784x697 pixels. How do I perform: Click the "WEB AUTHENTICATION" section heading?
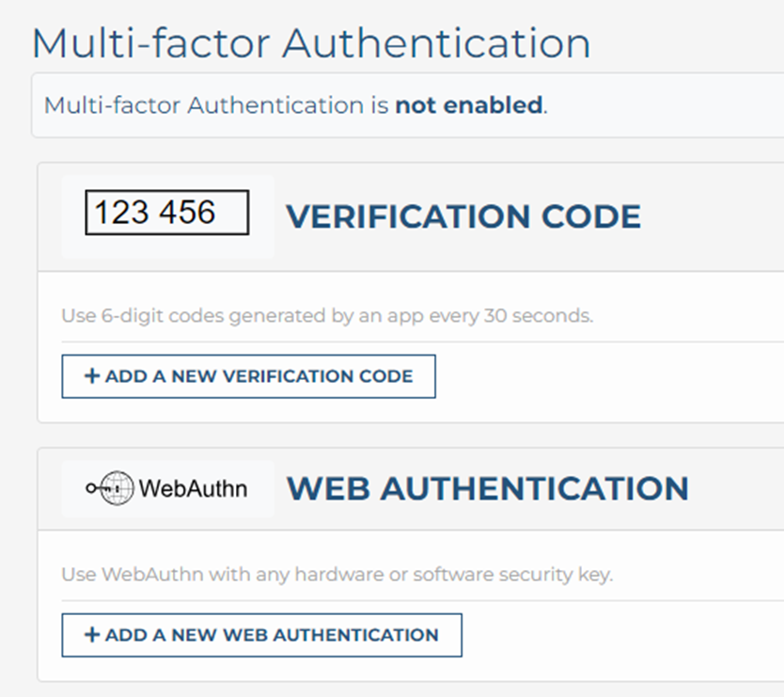(487, 488)
